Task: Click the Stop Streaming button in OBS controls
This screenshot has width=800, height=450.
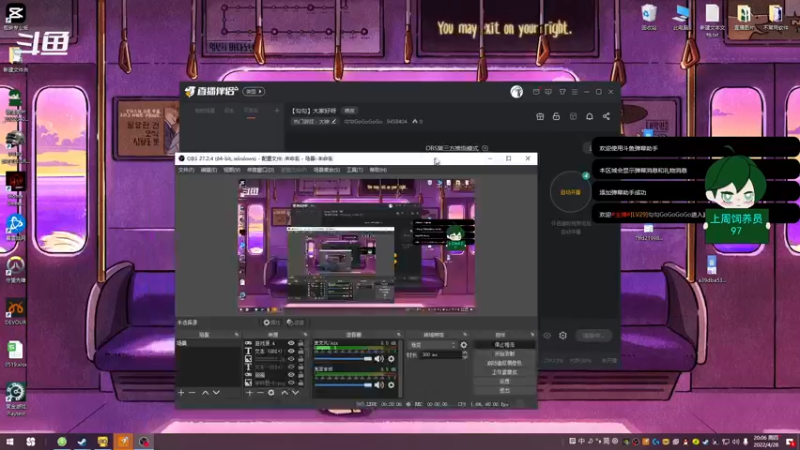Action: tap(504, 345)
